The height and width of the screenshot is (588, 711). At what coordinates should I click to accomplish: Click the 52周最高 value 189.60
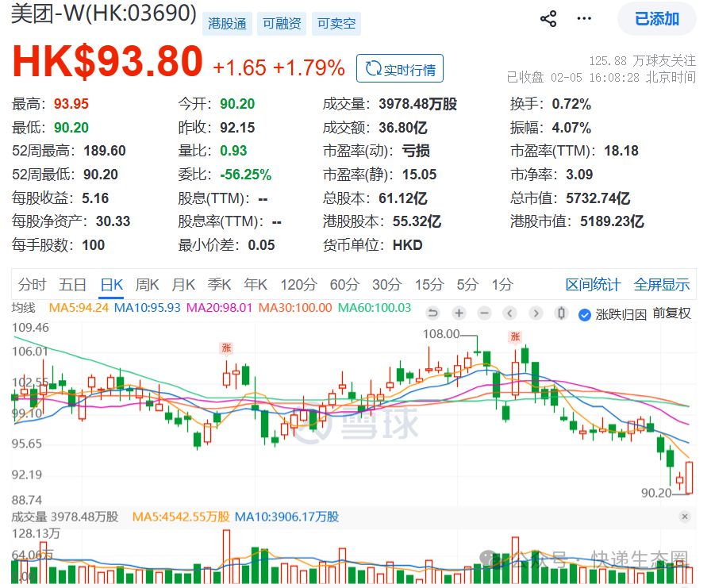tap(104, 151)
